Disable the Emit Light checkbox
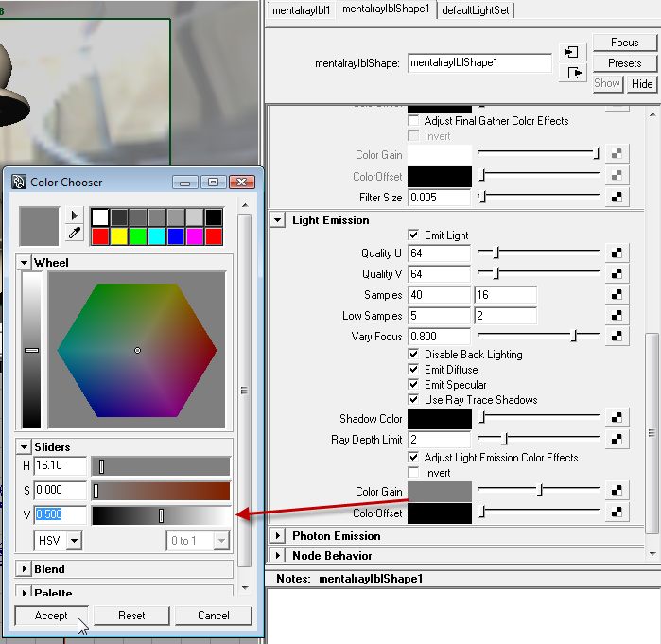This screenshot has width=661, height=644. point(413,235)
